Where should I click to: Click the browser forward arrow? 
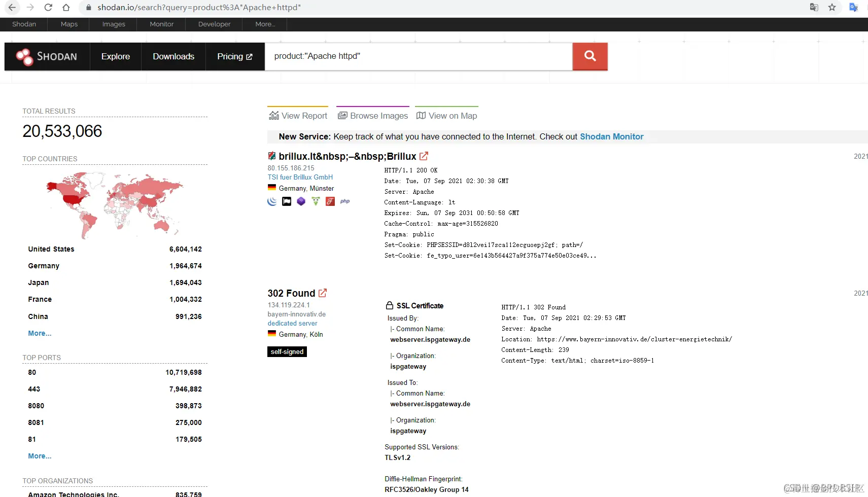pyautogui.click(x=30, y=8)
